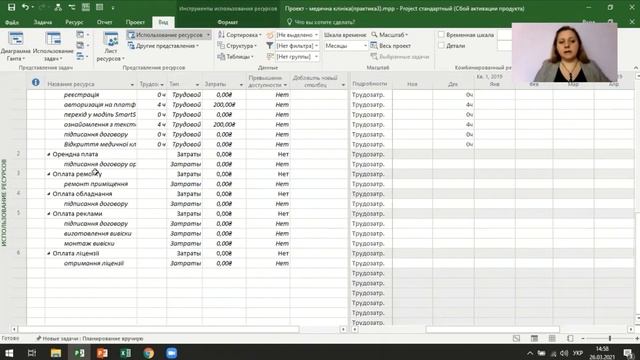The image size is (640, 360).
Task: Enable the Детали checkbox
Action: 441,45
